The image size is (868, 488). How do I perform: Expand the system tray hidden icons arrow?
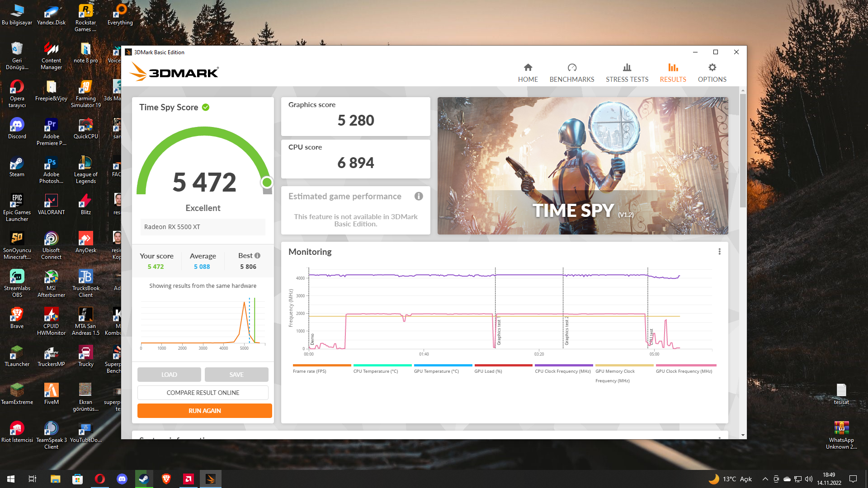(765, 479)
